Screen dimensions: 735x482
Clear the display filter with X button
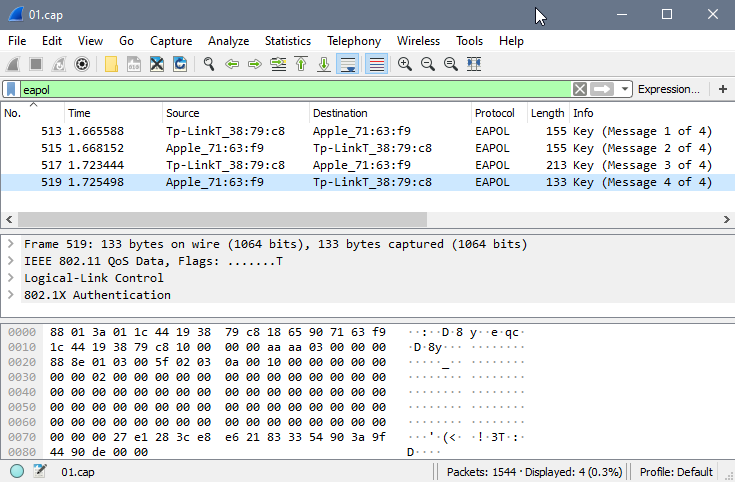tap(580, 89)
